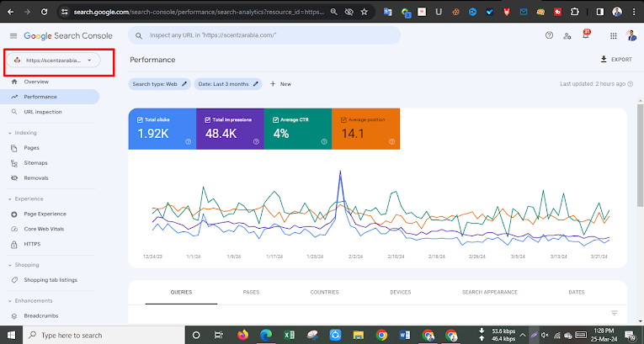Uncheck the Total clicks checkbox

pyautogui.click(x=140, y=120)
